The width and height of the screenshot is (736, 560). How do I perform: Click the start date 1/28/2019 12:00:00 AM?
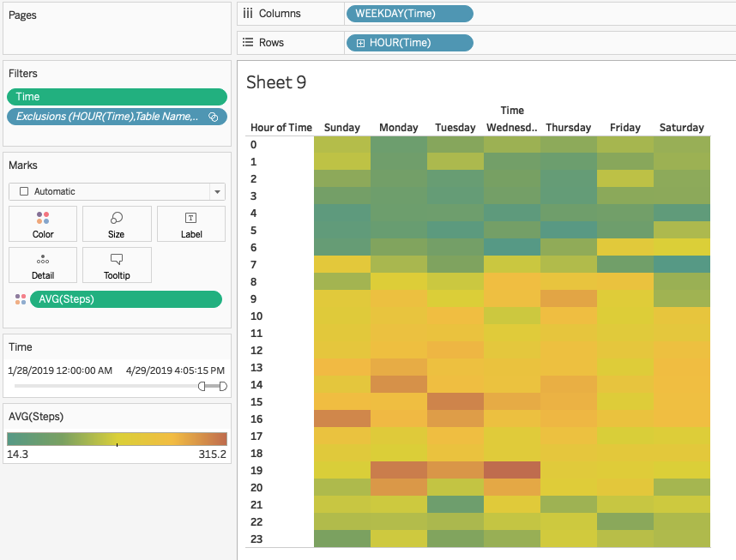(x=60, y=370)
